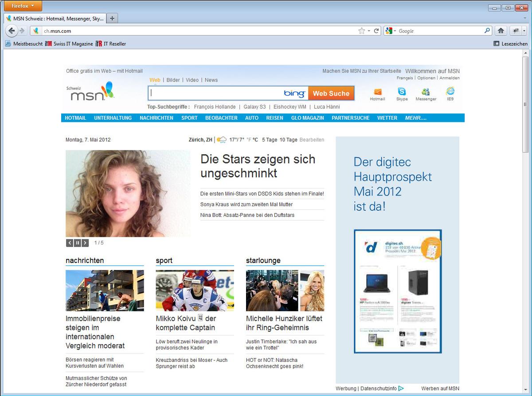The image size is (532, 396).
Task: Open the 5 Tage weather forecast
Action: click(270, 140)
